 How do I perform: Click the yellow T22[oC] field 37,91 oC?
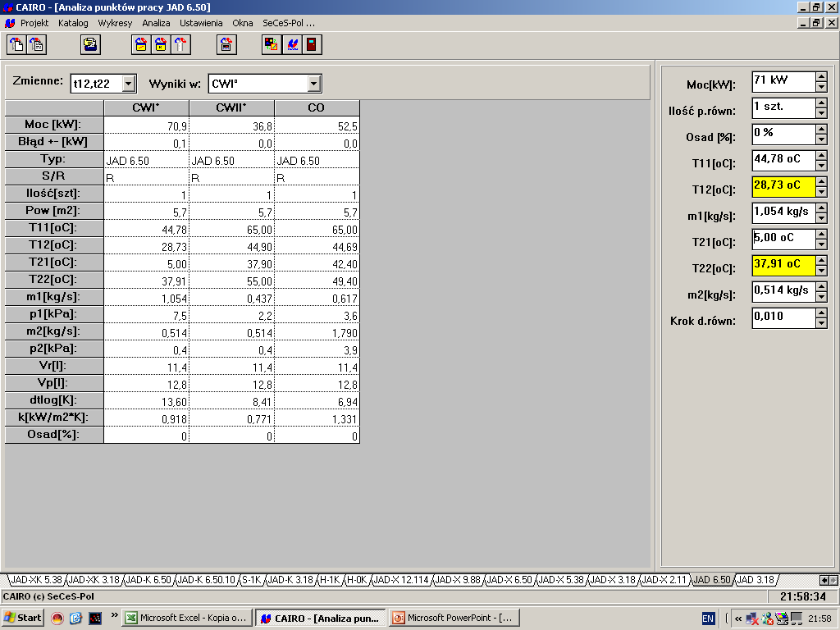click(783, 266)
